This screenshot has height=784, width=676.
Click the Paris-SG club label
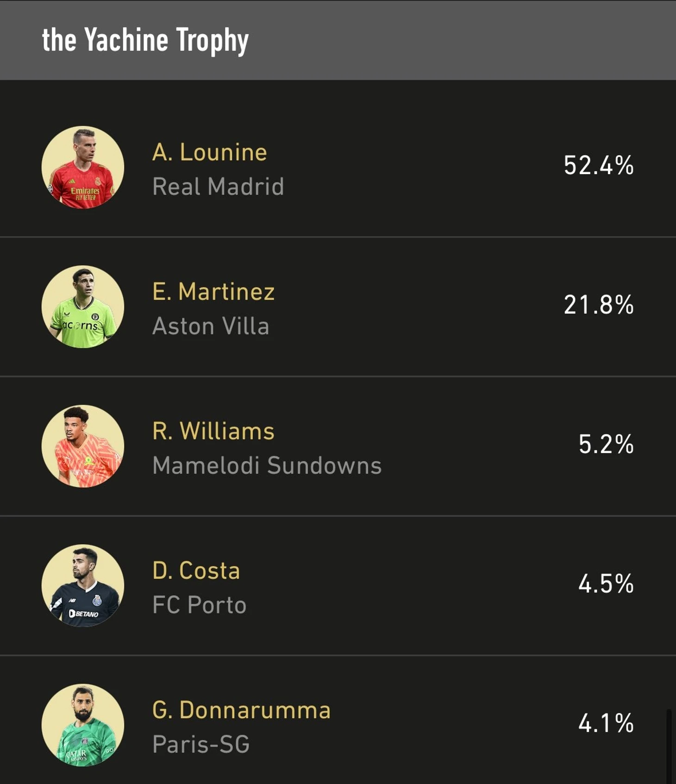(201, 744)
